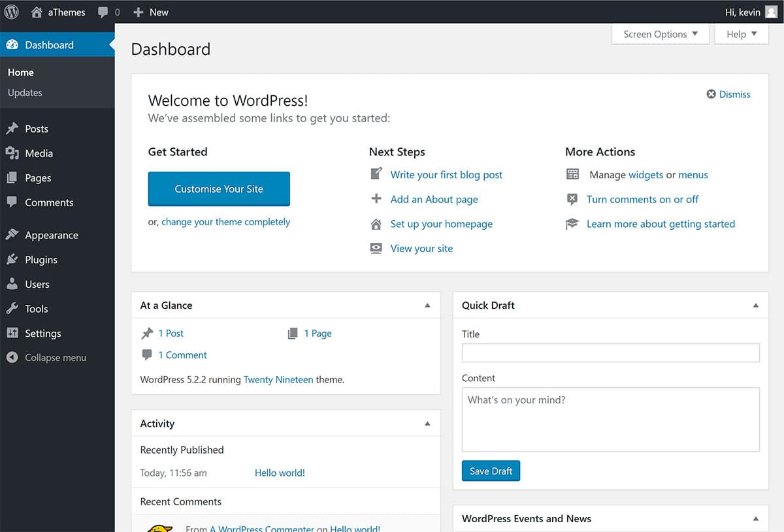Click the Tools wrench icon

pos(12,309)
